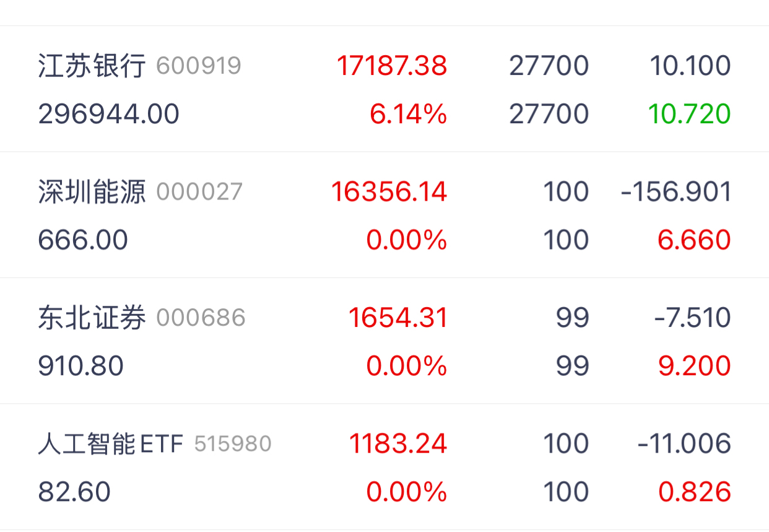Tap 东北证券 market value 910.80

click(x=81, y=367)
